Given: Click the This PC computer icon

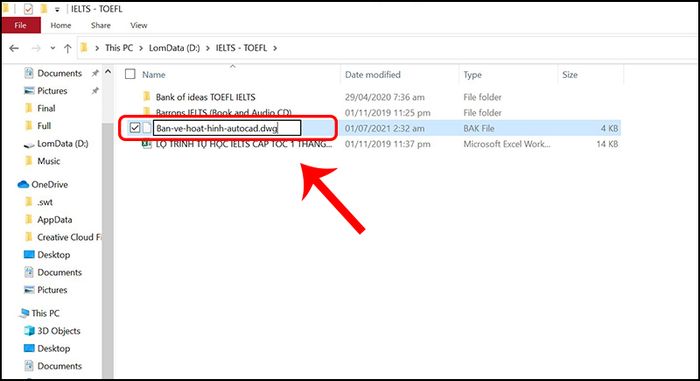Looking at the screenshot, I should point(24,313).
